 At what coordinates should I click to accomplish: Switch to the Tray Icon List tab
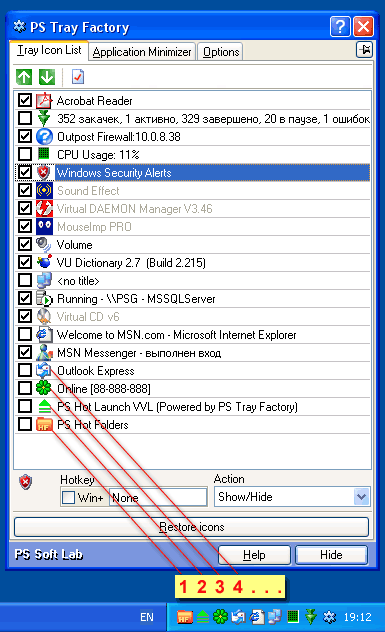pos(49,50)
